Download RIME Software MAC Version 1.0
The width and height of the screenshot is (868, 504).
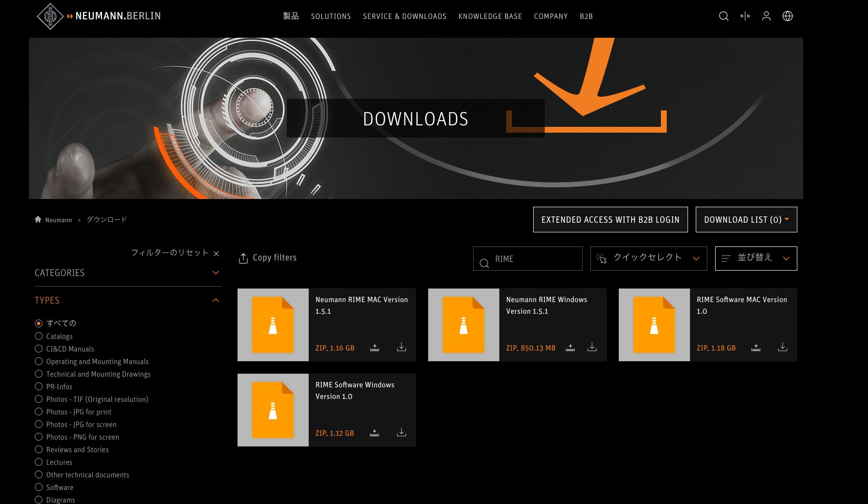[782, 347]
